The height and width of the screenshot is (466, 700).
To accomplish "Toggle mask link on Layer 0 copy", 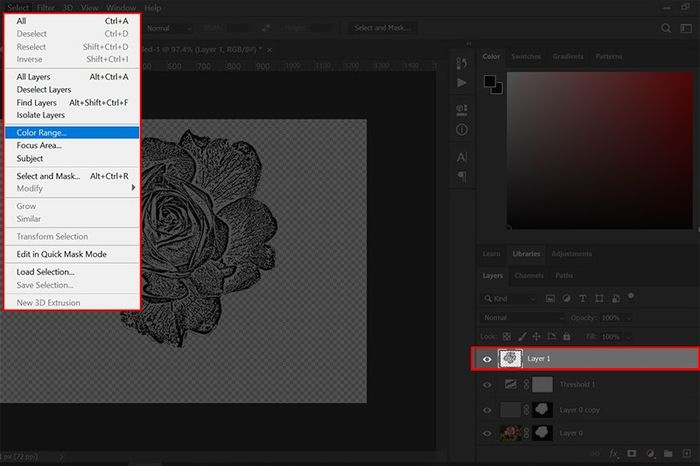I will coord(526,409).
